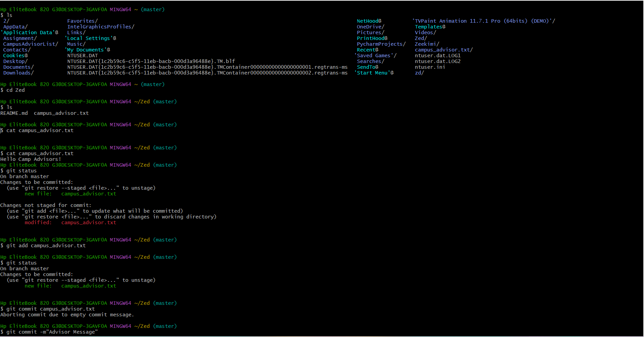644x337 pixels.
Task: Click the 'Aborting commit due to empty commit message' text
Action: pyautogui.click(x=67, y=314)
